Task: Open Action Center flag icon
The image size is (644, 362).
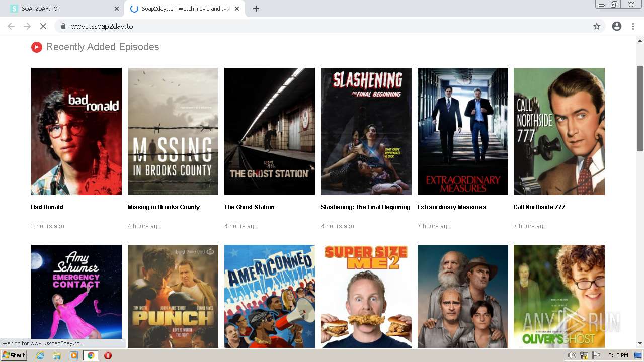Action: [x=596, y=355]
